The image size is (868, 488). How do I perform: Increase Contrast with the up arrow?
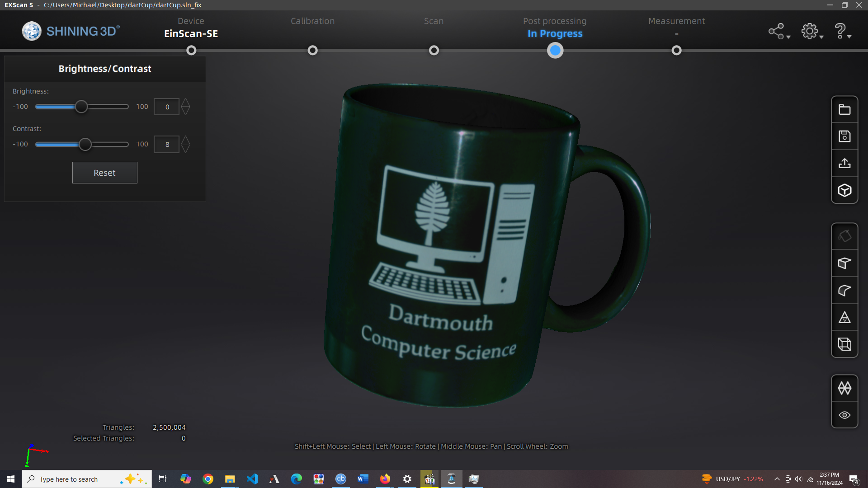185,140
